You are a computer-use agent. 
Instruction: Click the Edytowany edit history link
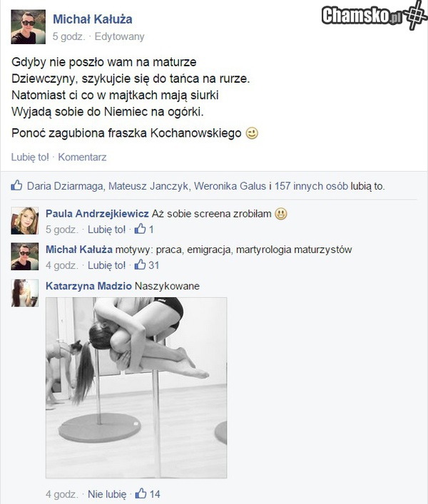[119, 36]
